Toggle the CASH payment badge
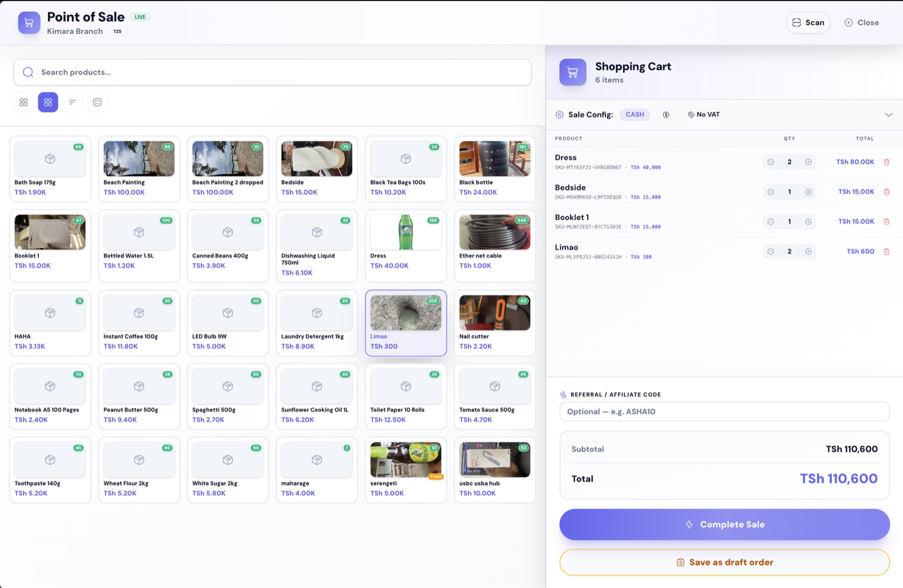 635,115
